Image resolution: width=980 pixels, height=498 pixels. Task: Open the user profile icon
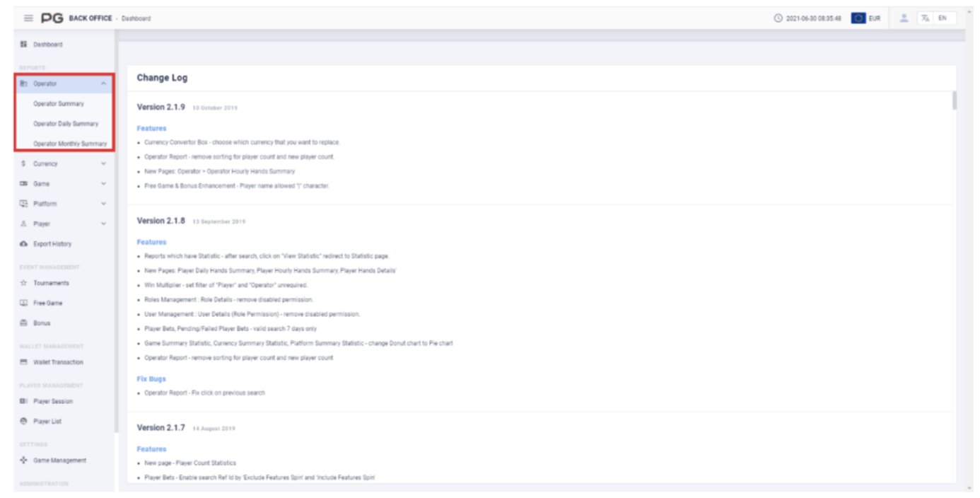click(904, 18)
